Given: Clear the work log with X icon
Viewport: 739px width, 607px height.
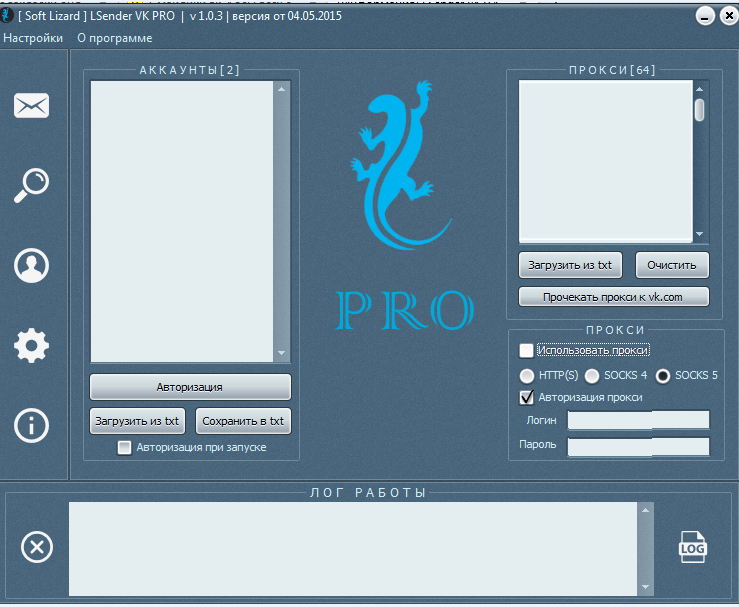Looking at the screenshot, I should pyautogui.click(x=37, y=547).
